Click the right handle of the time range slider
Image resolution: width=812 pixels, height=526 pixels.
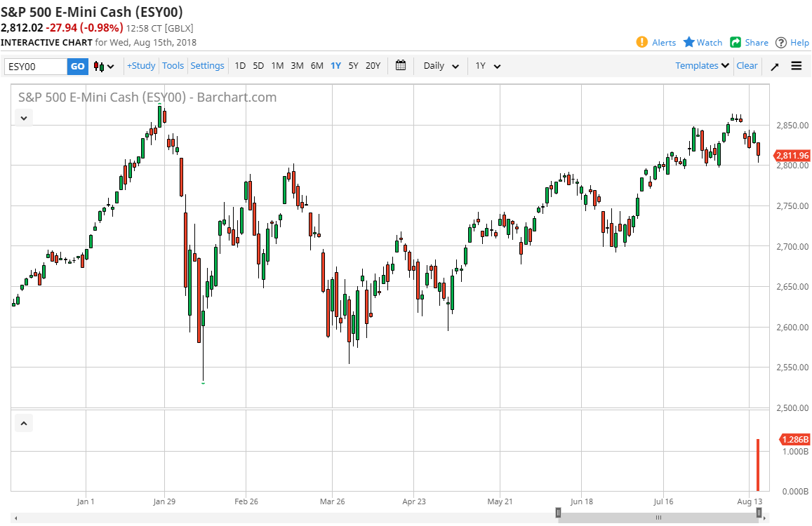pyautogui.click(x=759, y=513)
